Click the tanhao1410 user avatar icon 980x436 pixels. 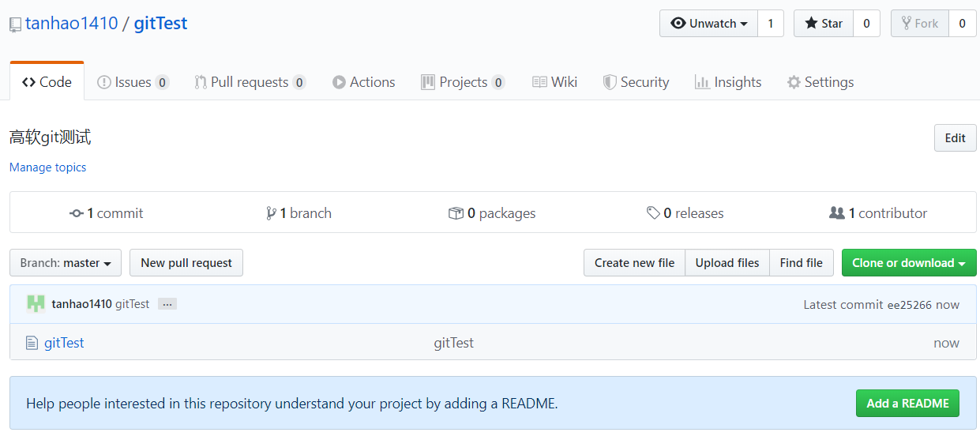[36, 304]
